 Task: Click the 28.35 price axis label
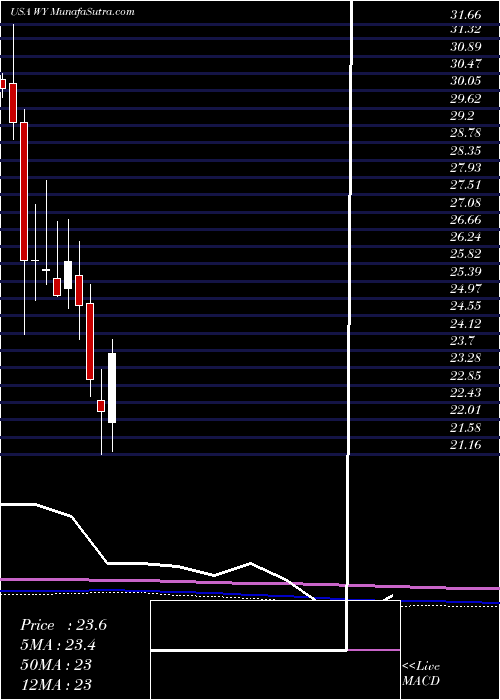(466, 150)
